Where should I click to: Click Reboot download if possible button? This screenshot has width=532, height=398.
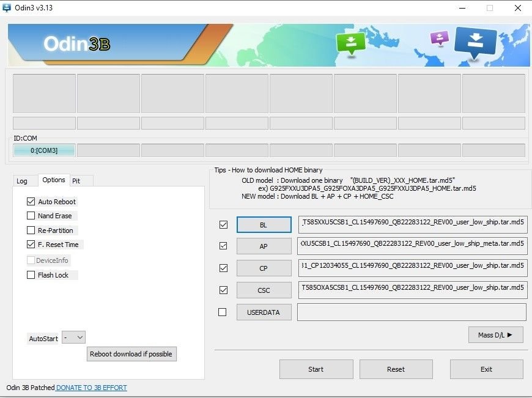pos(131,354)
